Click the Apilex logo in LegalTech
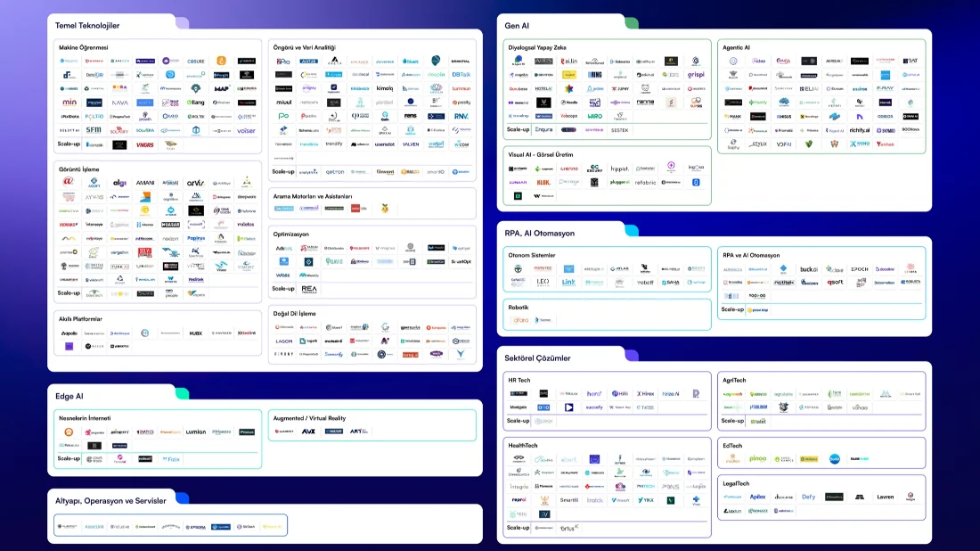 pyautogui.click(x=757, y=498)
